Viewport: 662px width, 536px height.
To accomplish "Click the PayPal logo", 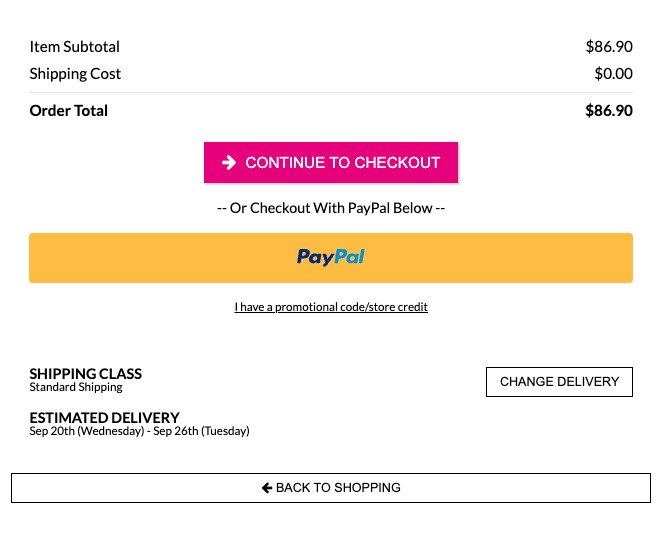I will (331, 257).
